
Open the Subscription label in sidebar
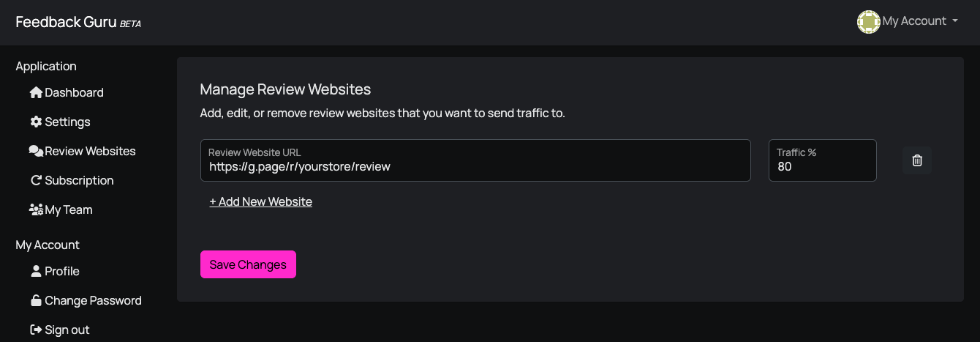(79, 180)
